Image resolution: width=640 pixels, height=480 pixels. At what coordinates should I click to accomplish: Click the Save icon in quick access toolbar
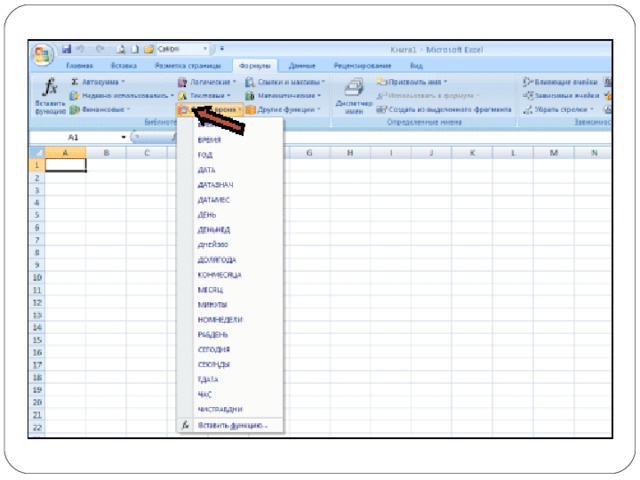click(x=66, y=48)
